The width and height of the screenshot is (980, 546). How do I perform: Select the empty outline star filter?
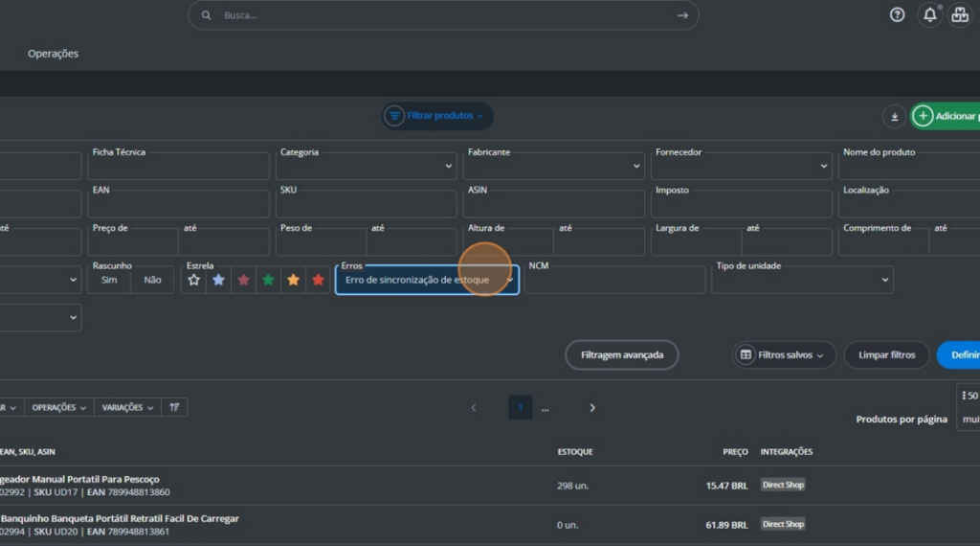pos(194,280)
